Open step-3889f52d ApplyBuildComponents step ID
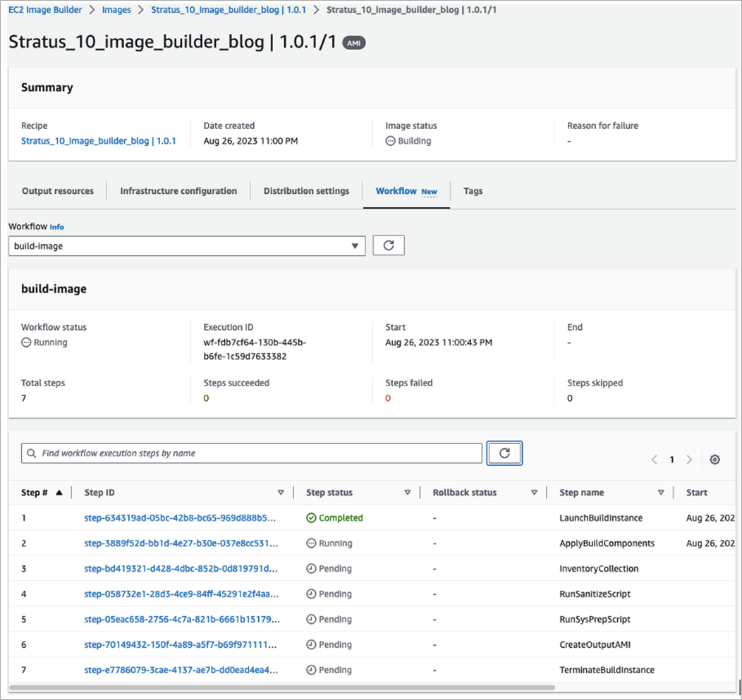742x700 pixels. 181,544
